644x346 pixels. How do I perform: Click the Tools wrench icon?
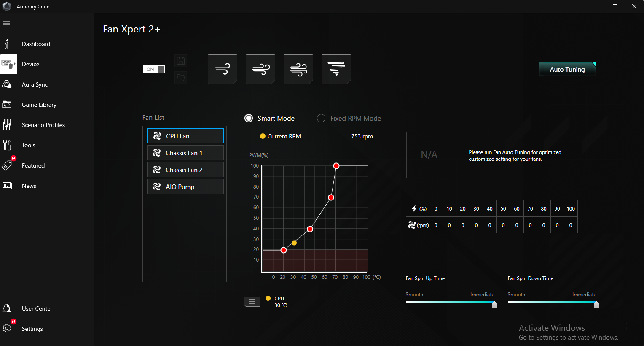(7, 145)
